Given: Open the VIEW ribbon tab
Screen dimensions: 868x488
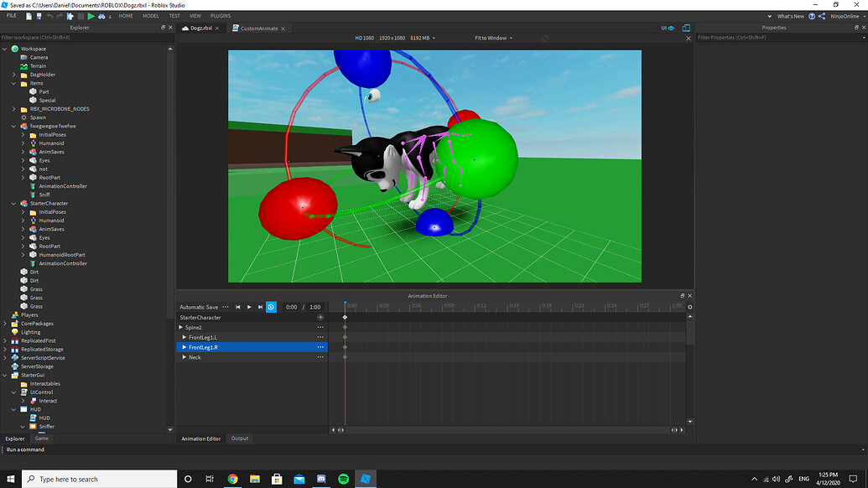Looking at the screenshot, I should 195,16.
